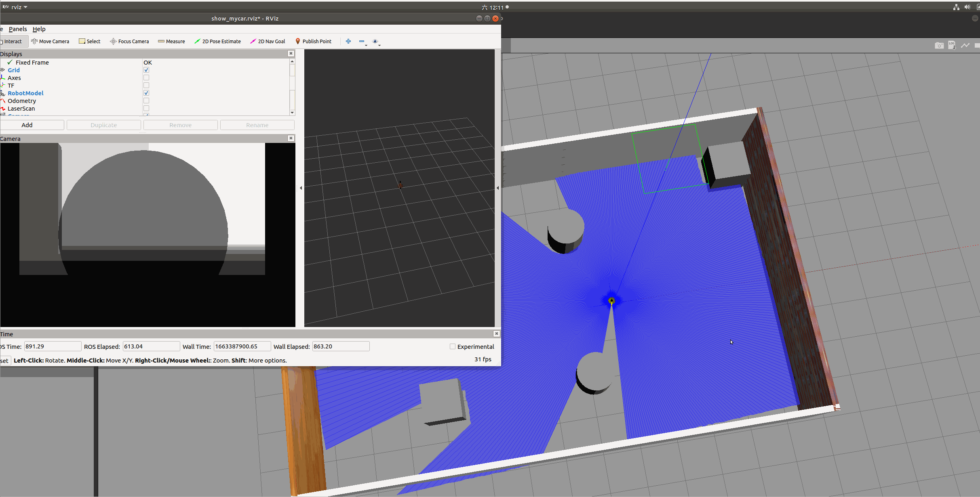Click the blue plus add-tool icon
This screenshot has height=497, width=980.
click(348, 41)
